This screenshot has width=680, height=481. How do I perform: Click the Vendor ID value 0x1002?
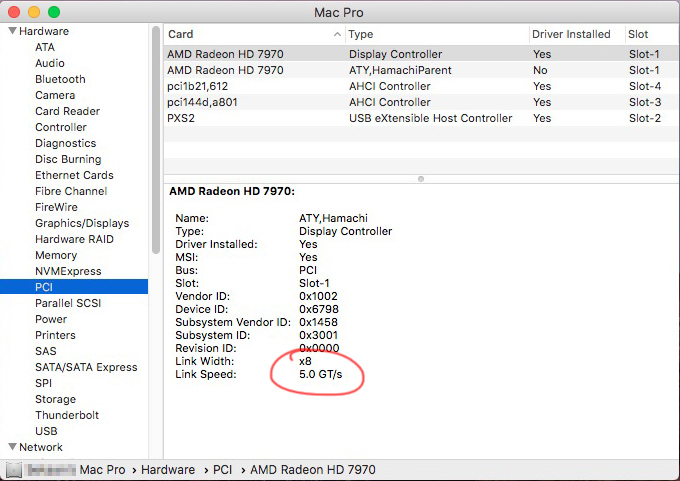tap(318, 296)
